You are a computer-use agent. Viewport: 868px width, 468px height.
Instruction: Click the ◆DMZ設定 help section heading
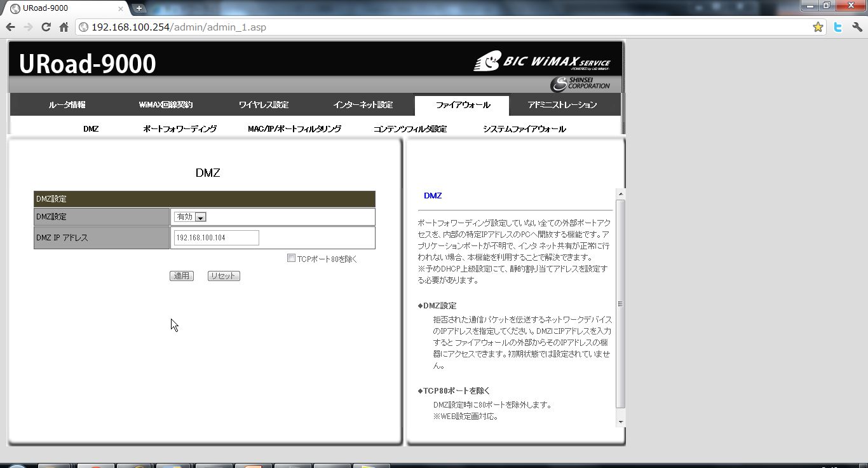[x=437, y=306]
